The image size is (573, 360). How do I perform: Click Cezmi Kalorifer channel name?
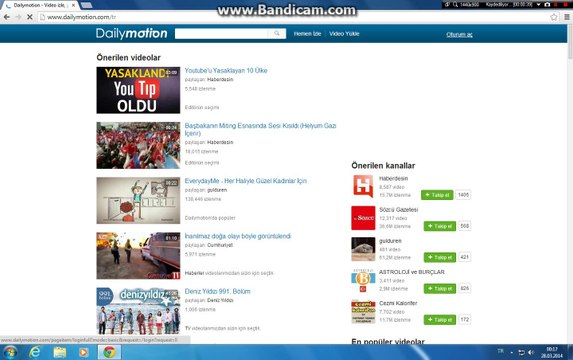[398, 303]
